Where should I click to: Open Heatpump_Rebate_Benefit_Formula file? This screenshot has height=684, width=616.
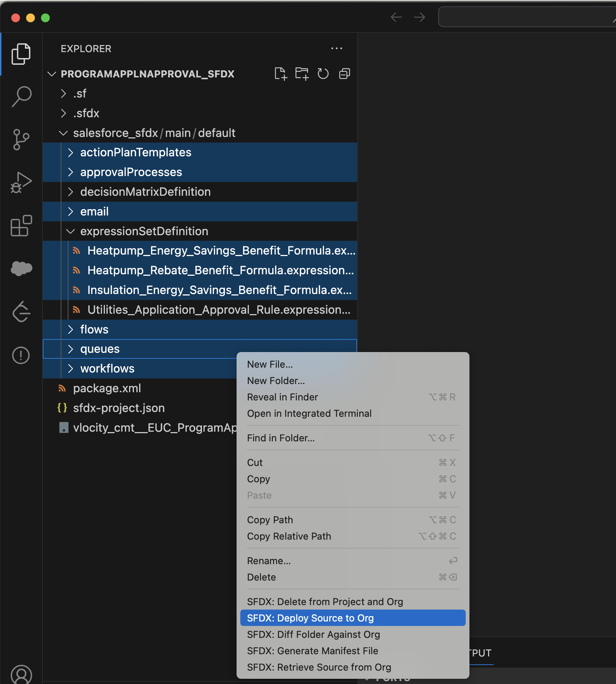[200, 270]
